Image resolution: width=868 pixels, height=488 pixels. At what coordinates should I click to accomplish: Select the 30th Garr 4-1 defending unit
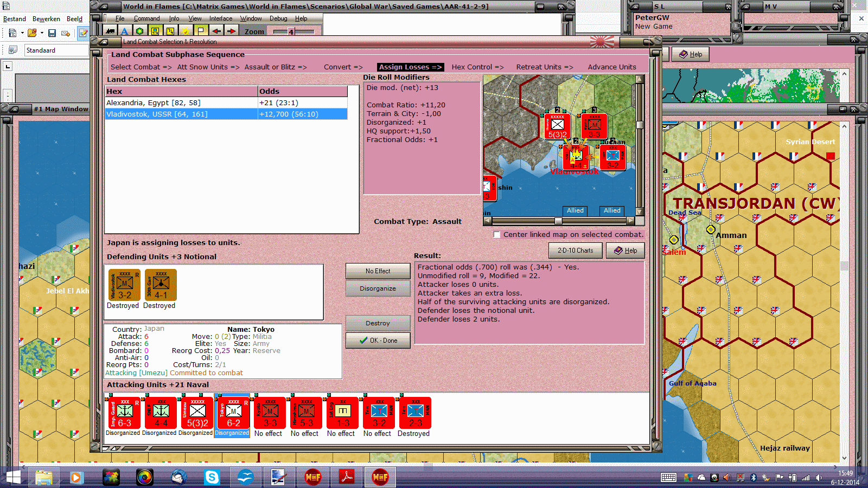tap(161, 285)
